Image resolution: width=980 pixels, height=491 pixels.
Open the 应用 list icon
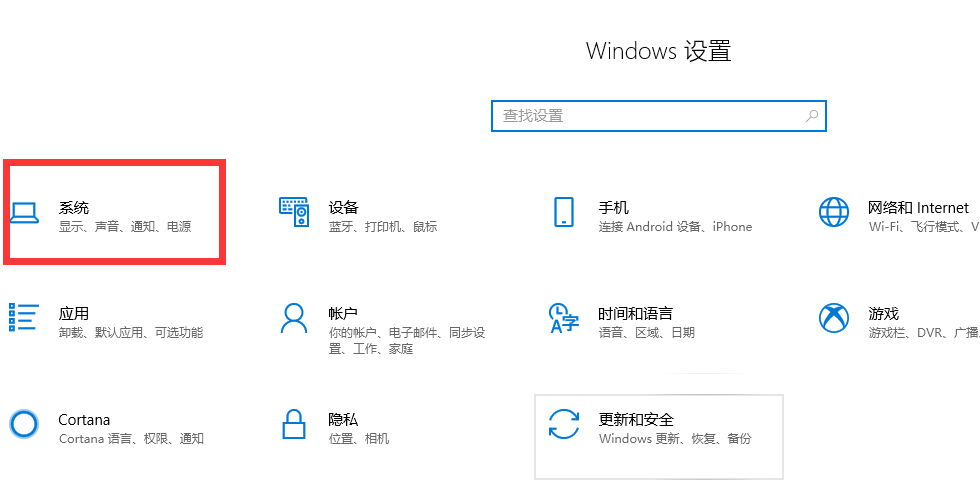click(x=24, y=317)
